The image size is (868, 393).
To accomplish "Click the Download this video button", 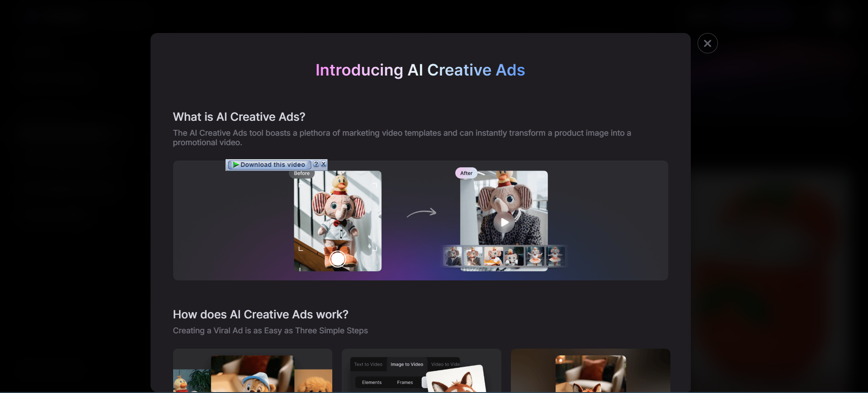I will [x=269, y=165].
